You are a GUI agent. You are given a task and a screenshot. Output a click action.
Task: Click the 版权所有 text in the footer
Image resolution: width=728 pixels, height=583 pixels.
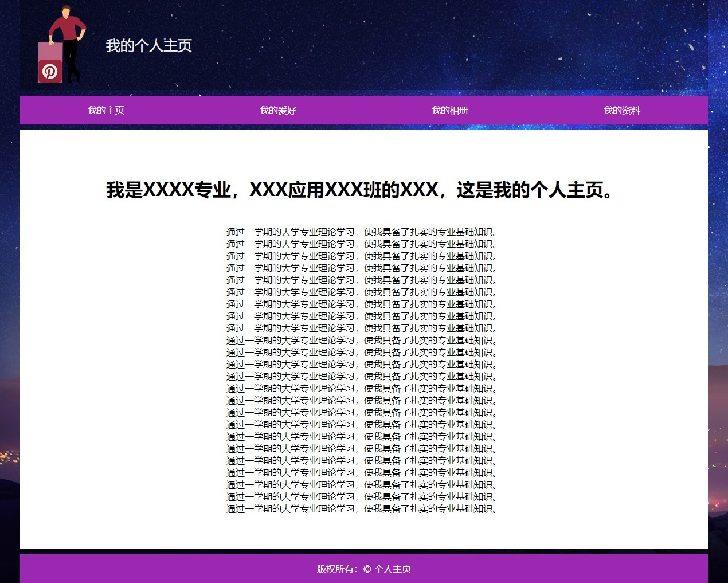tap(335, 569)
